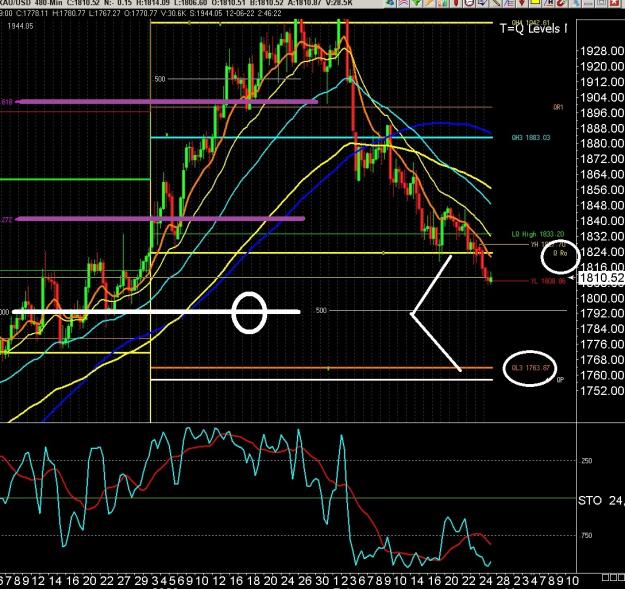Select the purple .618 horizontal line
Screen dimensions: 625x589
tap(167, 102)
